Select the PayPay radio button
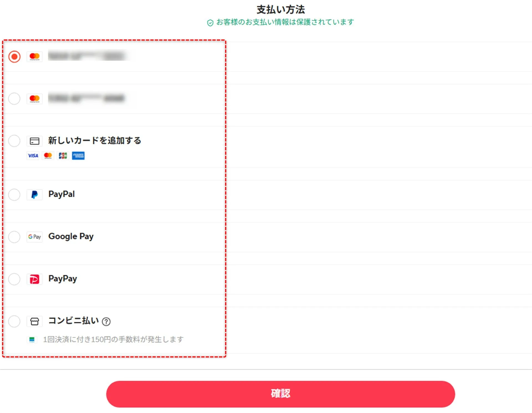 [x=14, y=279]
